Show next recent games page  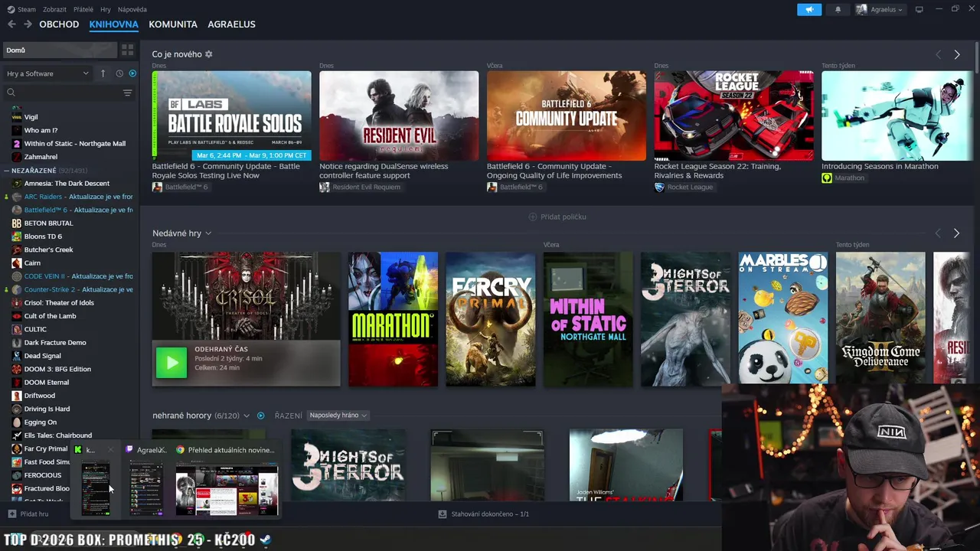956,233
